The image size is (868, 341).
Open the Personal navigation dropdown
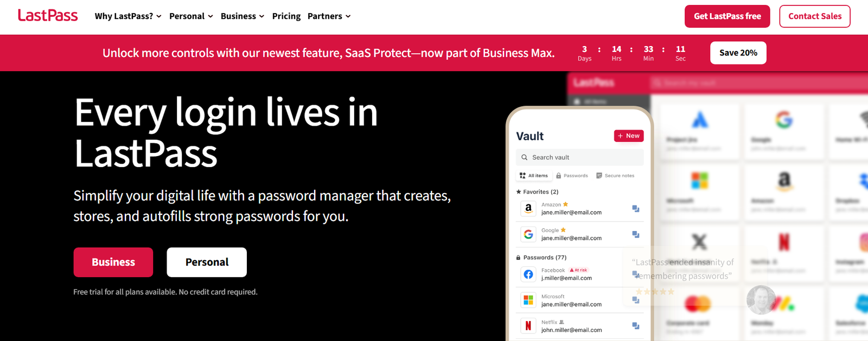(x=191, y=16)
